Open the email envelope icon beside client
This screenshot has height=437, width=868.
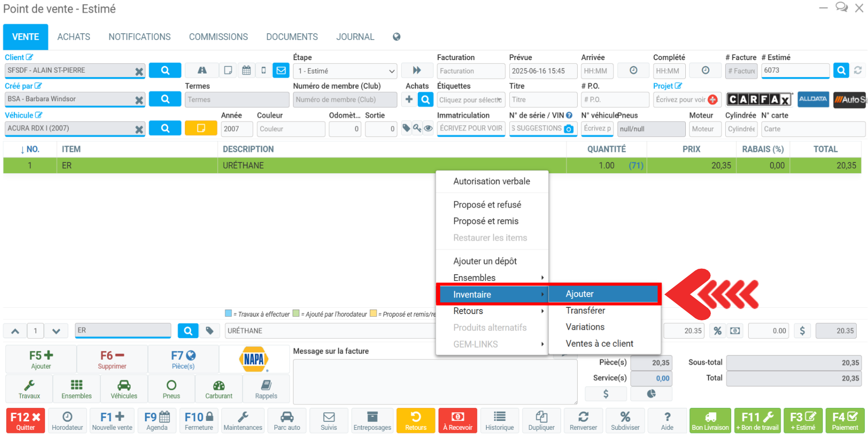pyautogui.click(x=281, y=70)
